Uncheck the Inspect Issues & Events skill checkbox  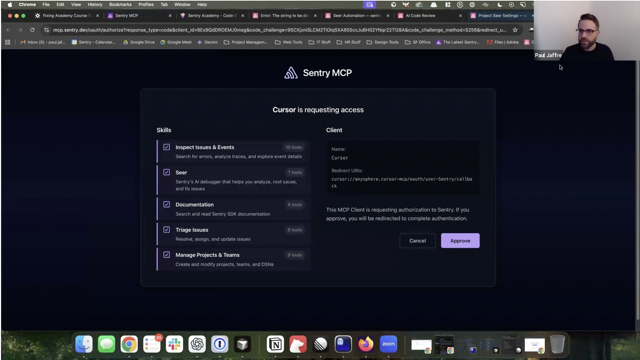pos(167,147)
